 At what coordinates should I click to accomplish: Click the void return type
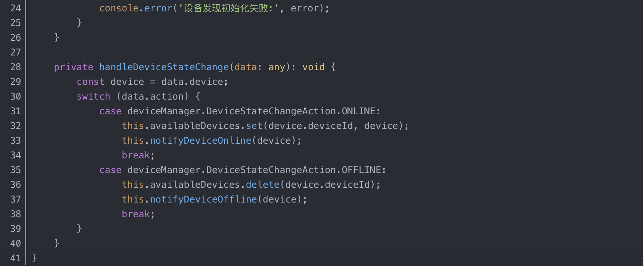point(313,67)
